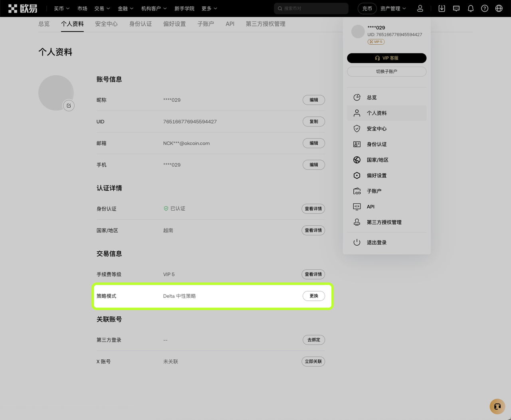Focus the 搜索币对 search field
Viewport: 511px width, 420px height.
[x=313, y=8]
